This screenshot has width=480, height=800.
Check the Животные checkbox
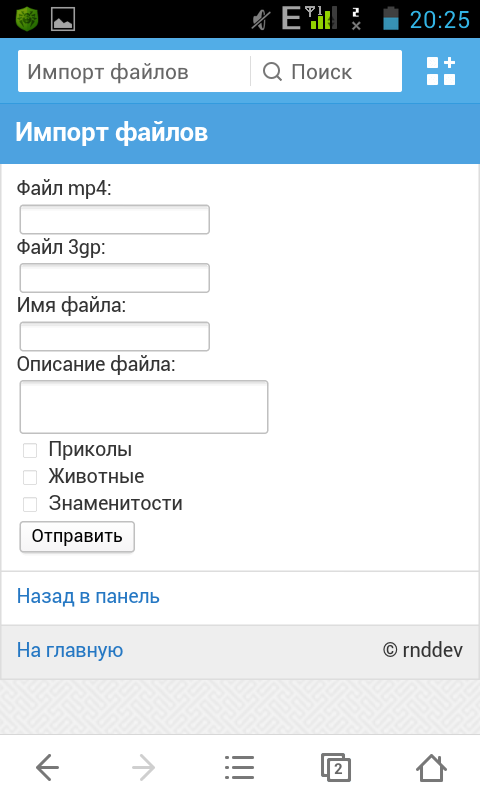pyautogui.click(x=30, y=477)
